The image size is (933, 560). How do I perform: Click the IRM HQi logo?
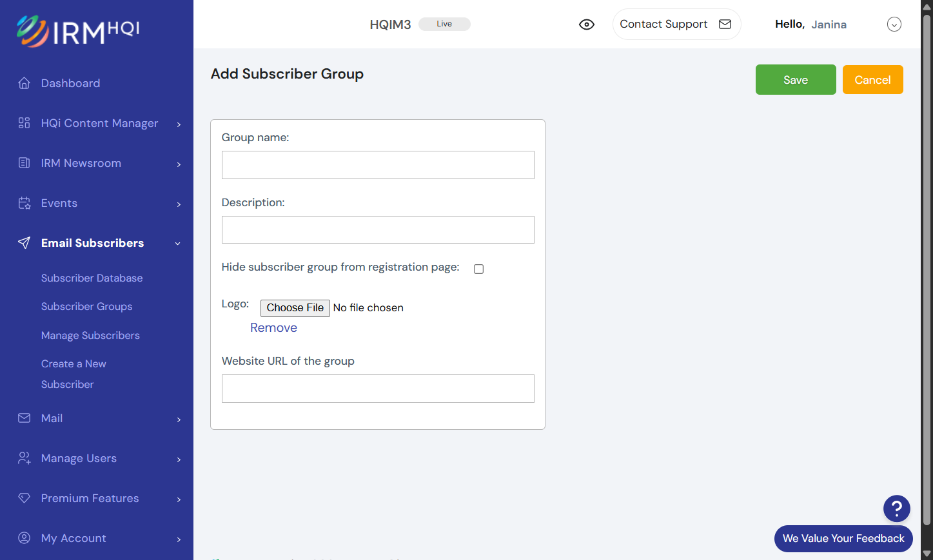click(78, 32)
